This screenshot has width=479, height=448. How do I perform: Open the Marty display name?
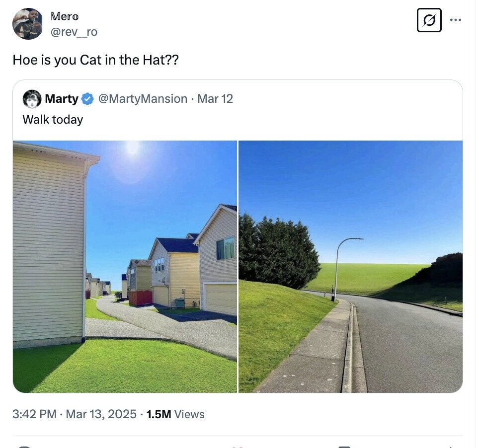[62, 99]
